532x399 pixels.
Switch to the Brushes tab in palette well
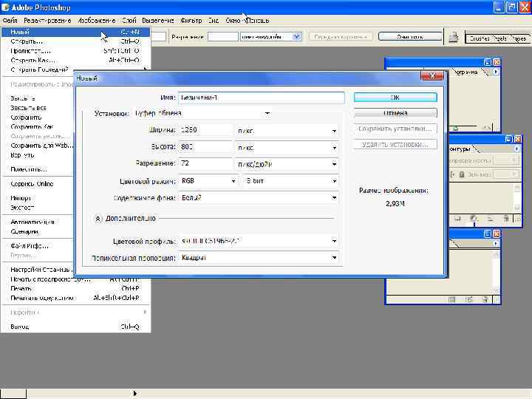coord(478,38)
